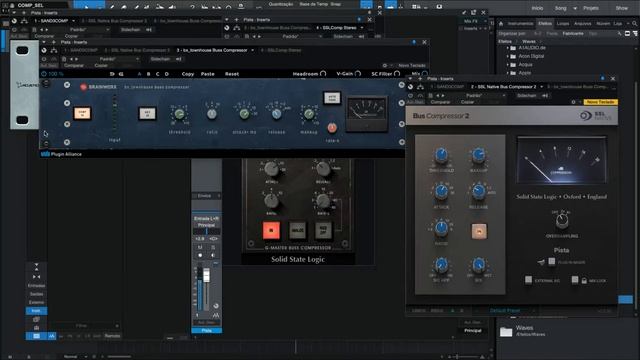Toggle COMP IN button on townhouse compressor
640x360 pixels.
tap(82, 113)
